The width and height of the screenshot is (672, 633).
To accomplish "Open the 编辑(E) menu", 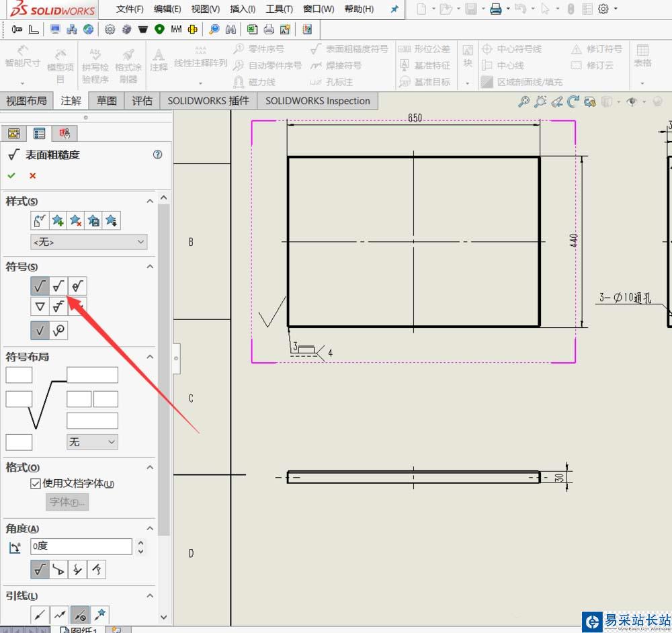I will [167, 9].
